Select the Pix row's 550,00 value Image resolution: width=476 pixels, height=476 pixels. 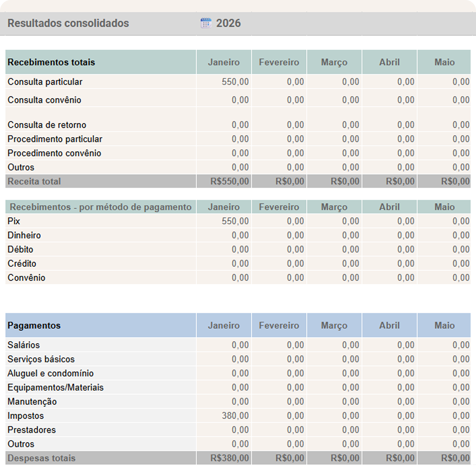click(235, 221)
